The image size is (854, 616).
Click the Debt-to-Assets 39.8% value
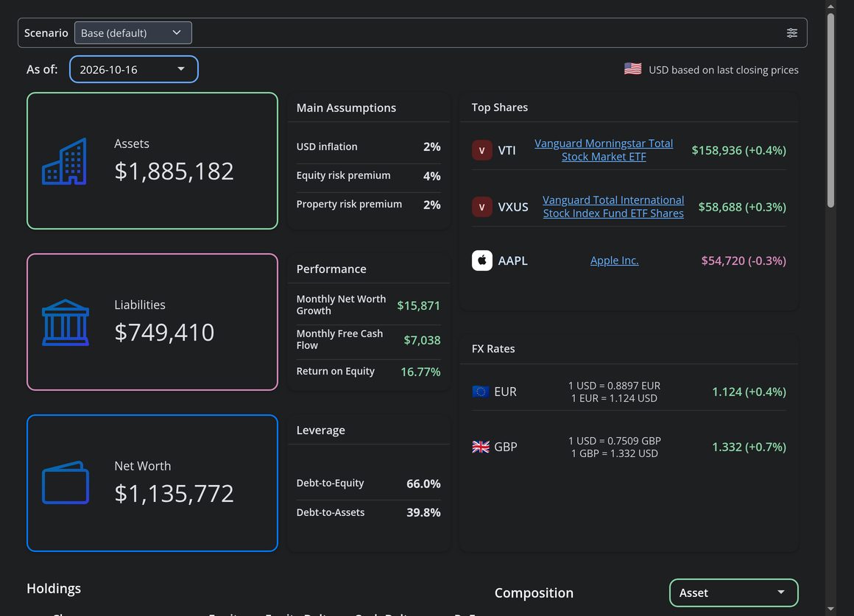click(423, 512)
